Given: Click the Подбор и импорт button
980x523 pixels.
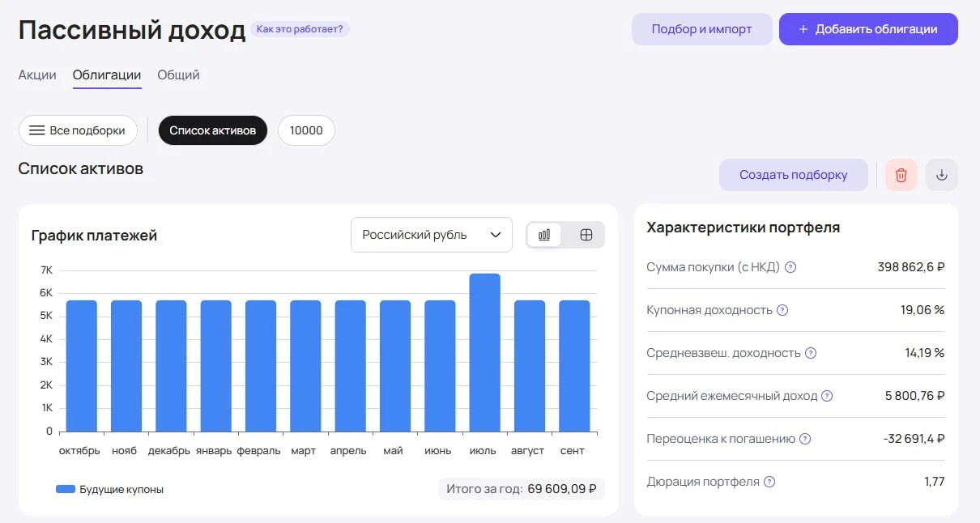Looking at the screenshot, I should (702, 29).
